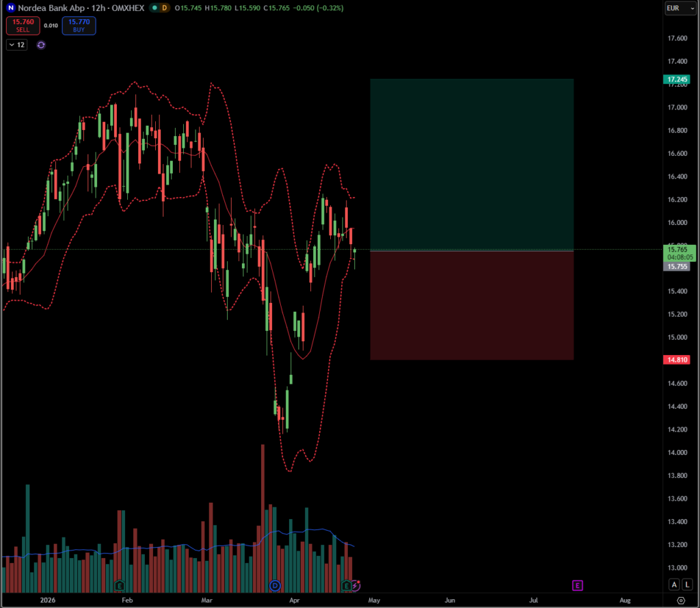Click the 15.770 BUY button
Image resolution: width=700 pixels, height=608 pixels.
point(79,26)
